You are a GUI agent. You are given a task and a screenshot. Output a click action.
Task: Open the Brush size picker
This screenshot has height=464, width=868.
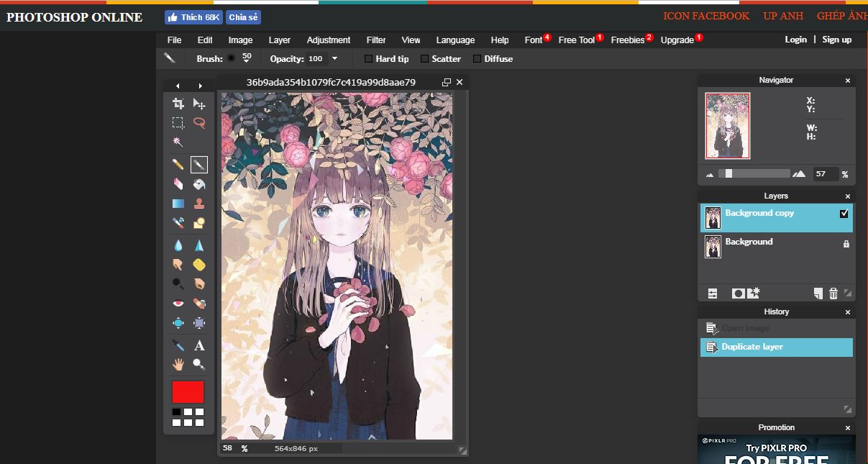coord(238,58)
